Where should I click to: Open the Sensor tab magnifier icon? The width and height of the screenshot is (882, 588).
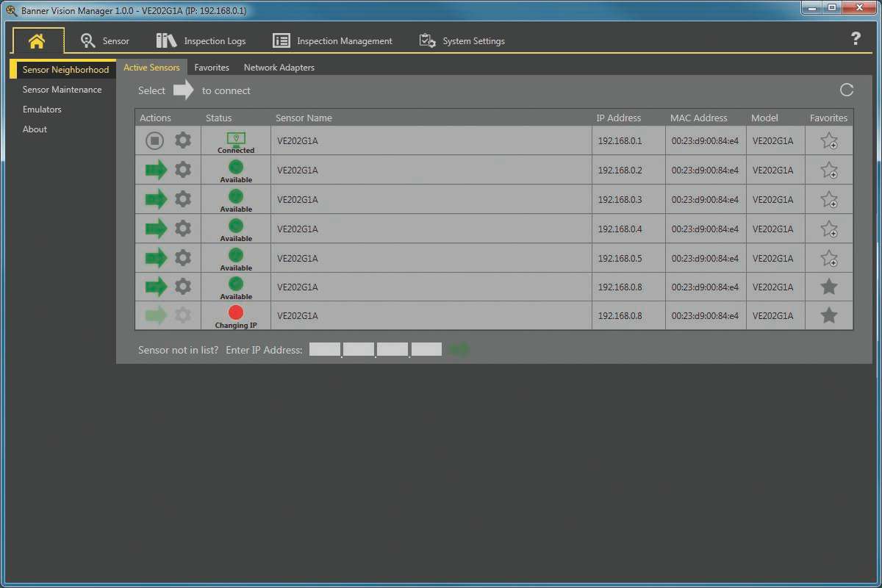88,40
